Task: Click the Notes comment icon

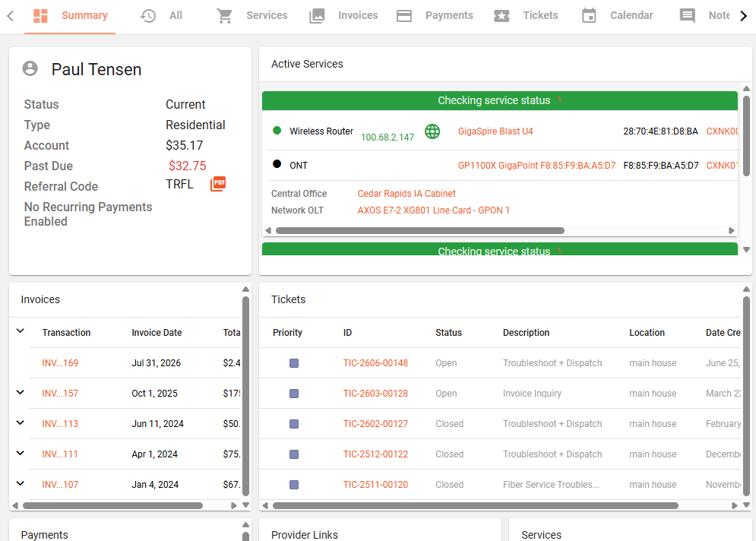Action: coord(687,16)
